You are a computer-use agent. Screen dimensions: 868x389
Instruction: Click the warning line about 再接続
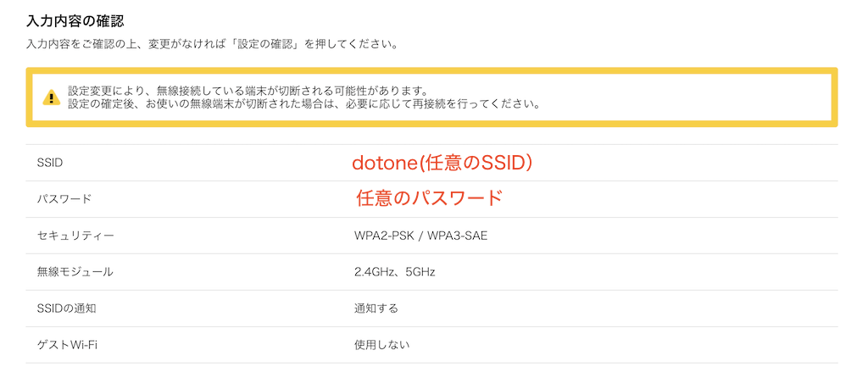[303, 104]
